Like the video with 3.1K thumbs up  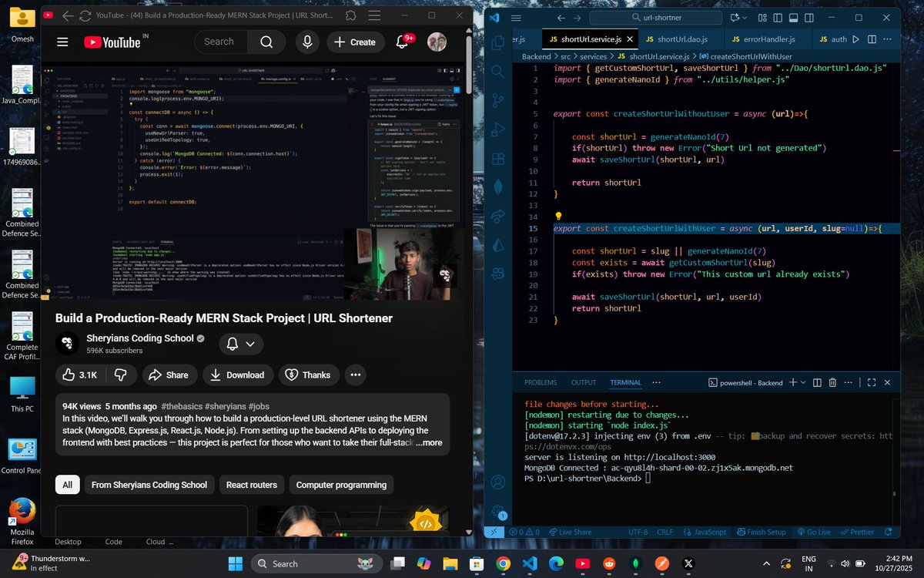click(x=79, y=375)
